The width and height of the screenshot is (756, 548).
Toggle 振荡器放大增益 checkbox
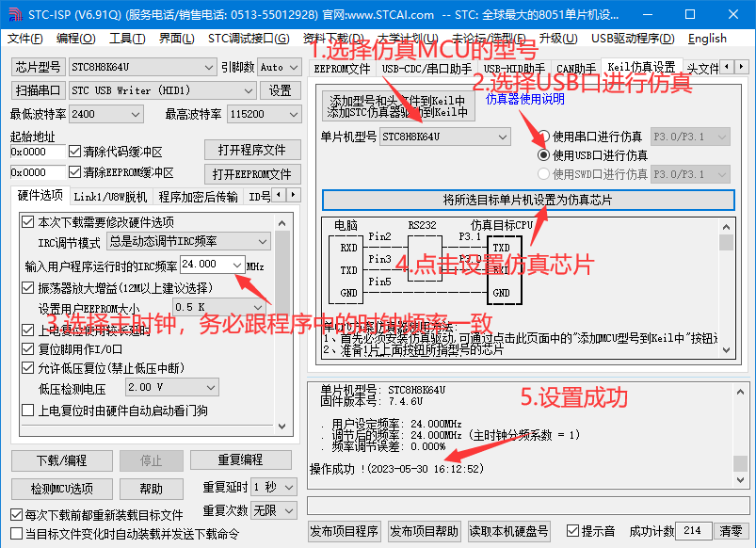point(28,288)
